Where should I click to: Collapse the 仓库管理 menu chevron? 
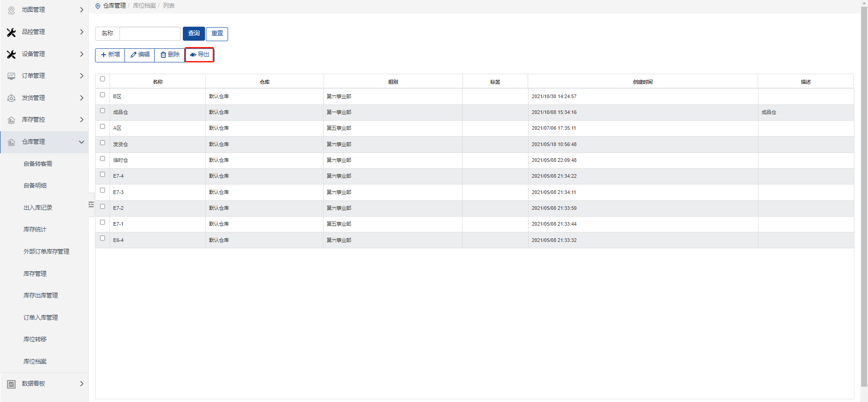pos(81,142)
